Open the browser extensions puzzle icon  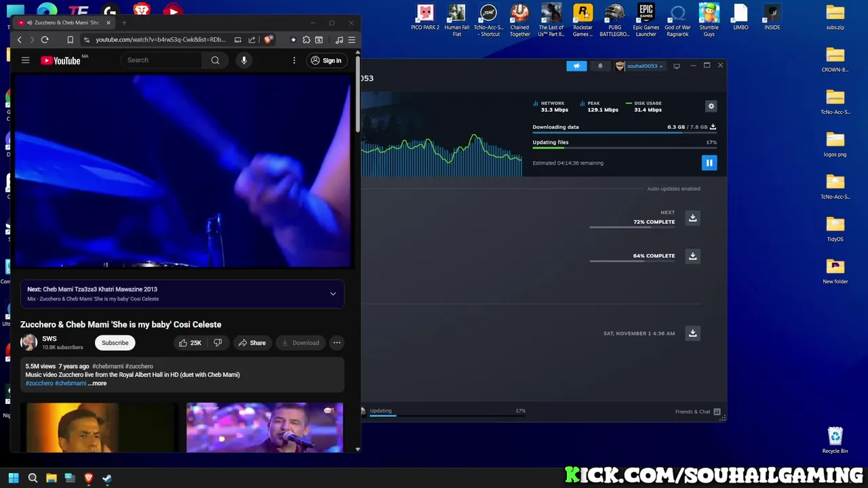[x=307, y=40]
